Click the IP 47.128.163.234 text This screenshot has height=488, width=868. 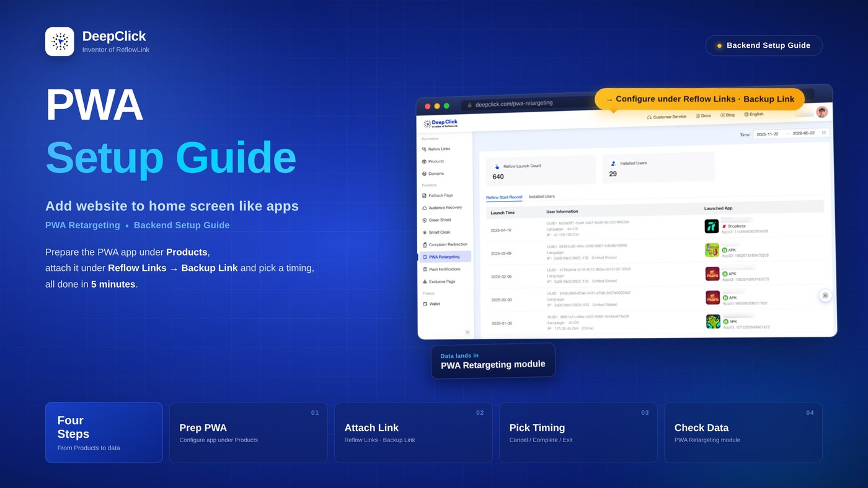click(564, 234)
